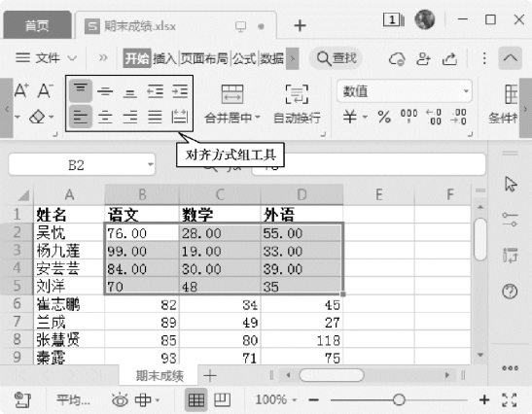Select cell B6 containing 82
The height and width of the screenshot is (414, 532).
(x=142, y=304)
